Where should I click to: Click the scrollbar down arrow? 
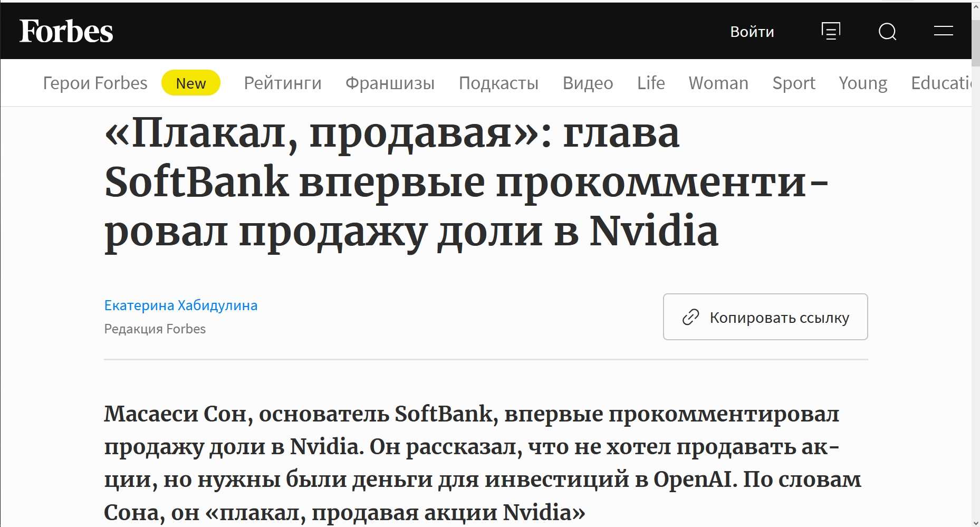point(976,523)
